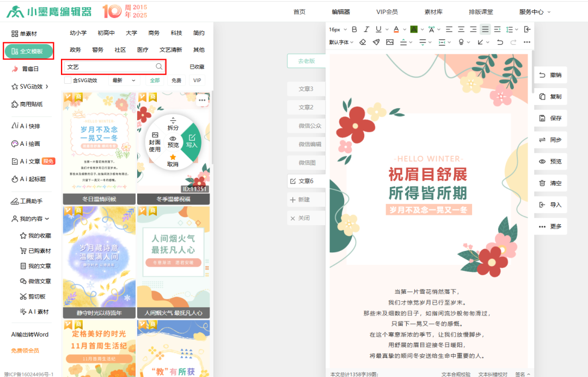Select the VIP filter option
Image resolution: width=588 pixels, height=377 pixels.
tap(197, 81)
